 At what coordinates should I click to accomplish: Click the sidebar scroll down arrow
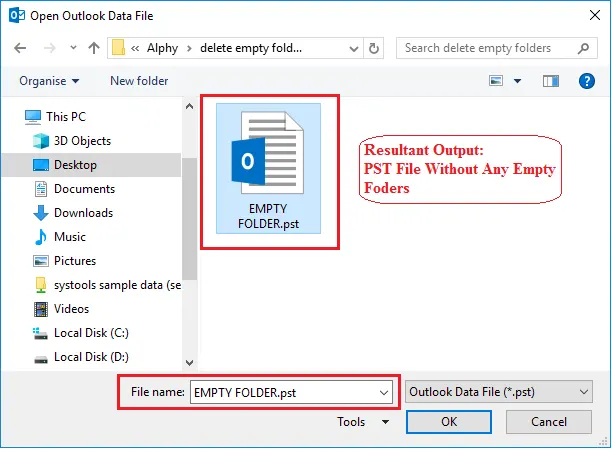tap(190, 363)
